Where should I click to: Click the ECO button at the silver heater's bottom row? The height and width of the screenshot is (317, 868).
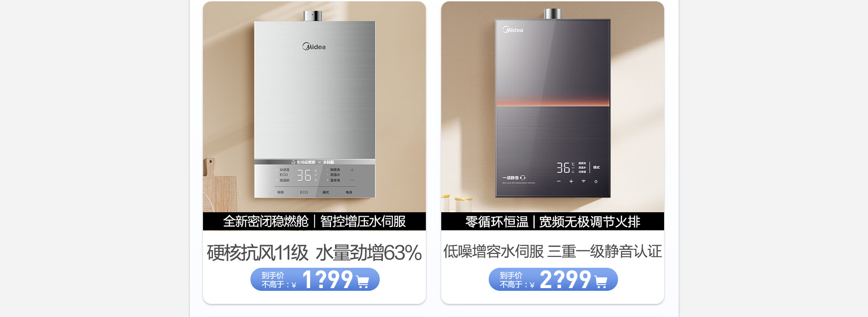point(304,192)
